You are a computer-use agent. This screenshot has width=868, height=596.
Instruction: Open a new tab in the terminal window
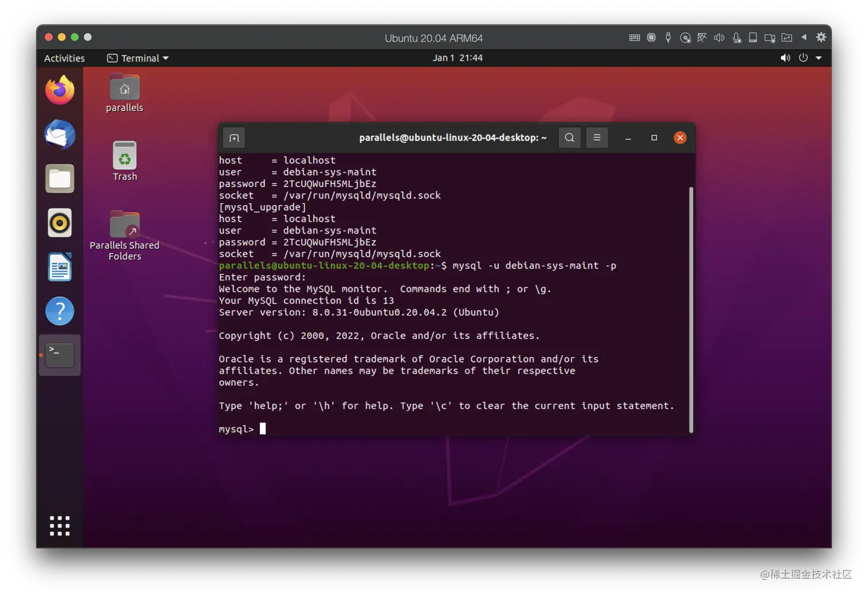pos(234,138)
